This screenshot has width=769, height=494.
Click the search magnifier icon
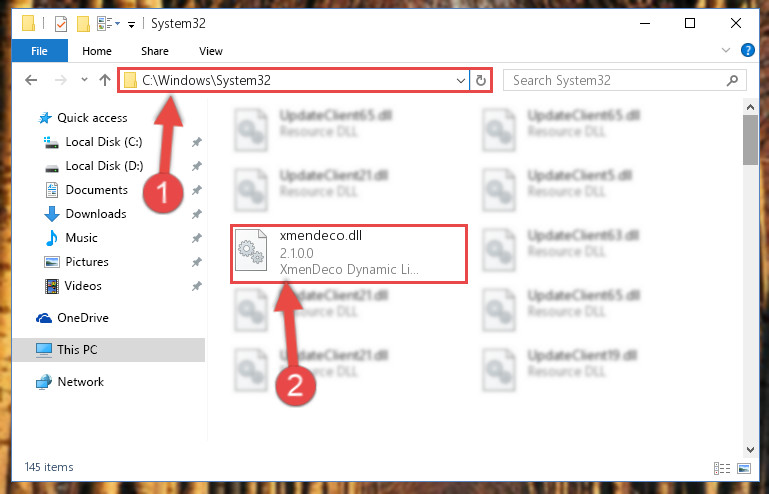coord(732,80)
